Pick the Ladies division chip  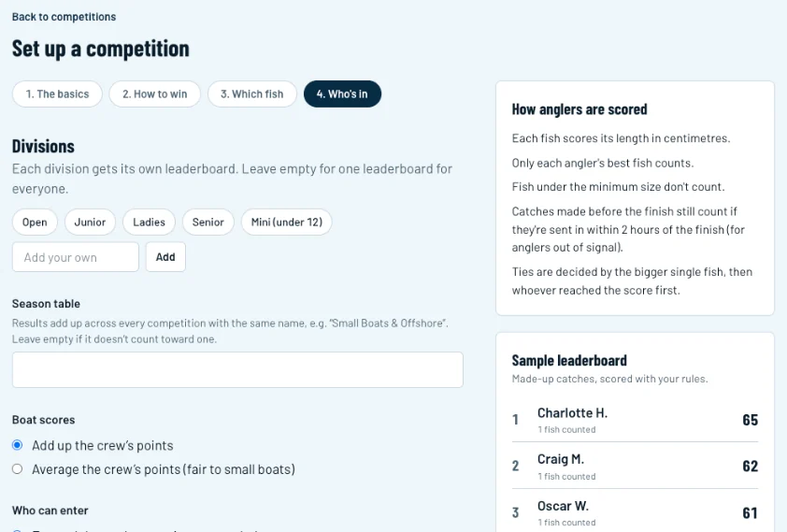149,222
